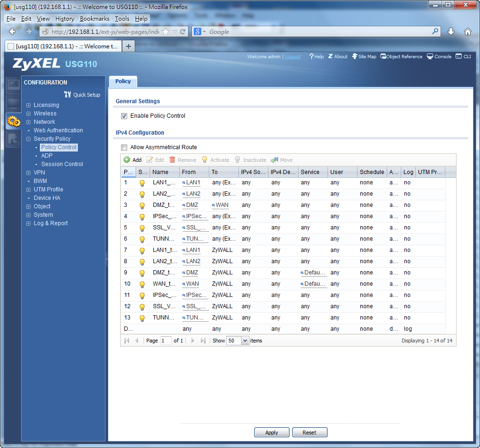Open the CLI icon in header
The width and height of the screenshot is (480, 448).
(459, 57)
